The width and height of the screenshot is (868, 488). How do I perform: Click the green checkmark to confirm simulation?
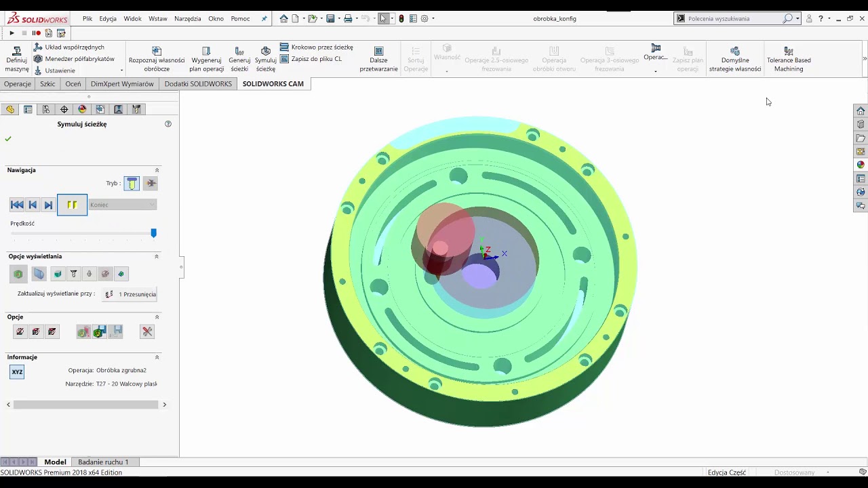(8, 139)
